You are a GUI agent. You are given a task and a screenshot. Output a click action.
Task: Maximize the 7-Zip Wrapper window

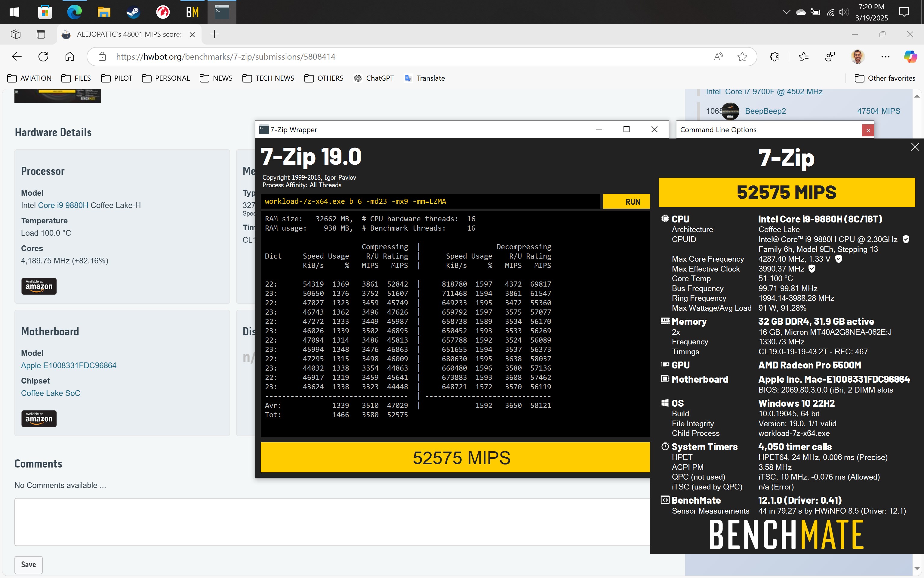click(x=626, y=129)
